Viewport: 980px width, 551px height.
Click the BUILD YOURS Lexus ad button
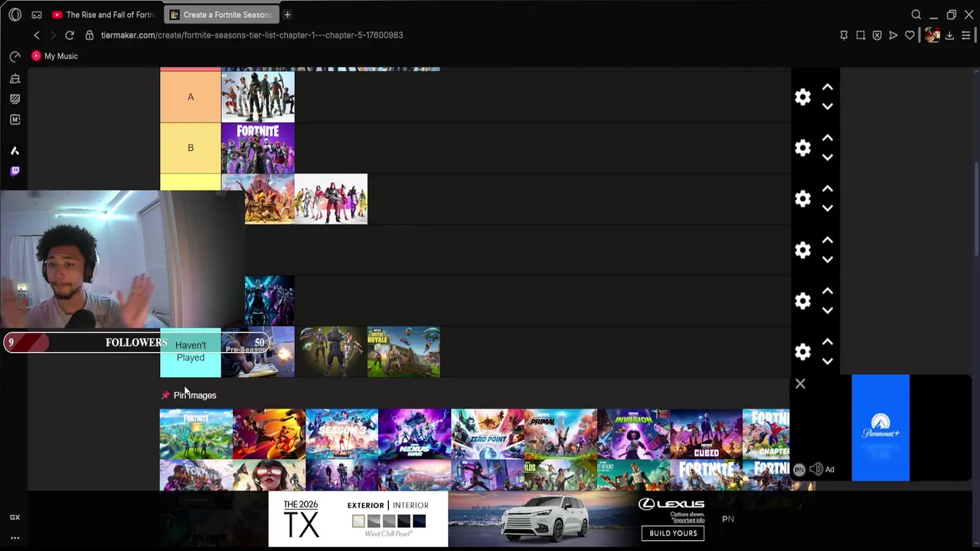[x=673, y=533]
